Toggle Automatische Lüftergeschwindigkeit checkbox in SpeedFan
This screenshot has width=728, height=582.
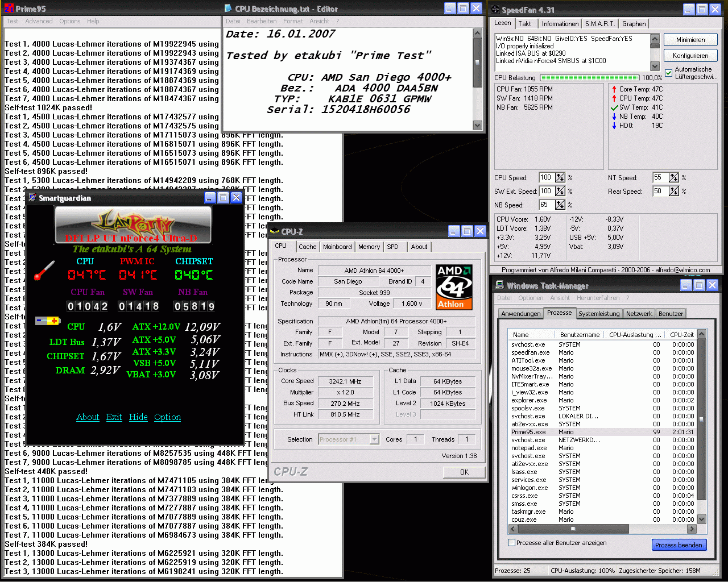pyautogui.click(x=668, y=73)
